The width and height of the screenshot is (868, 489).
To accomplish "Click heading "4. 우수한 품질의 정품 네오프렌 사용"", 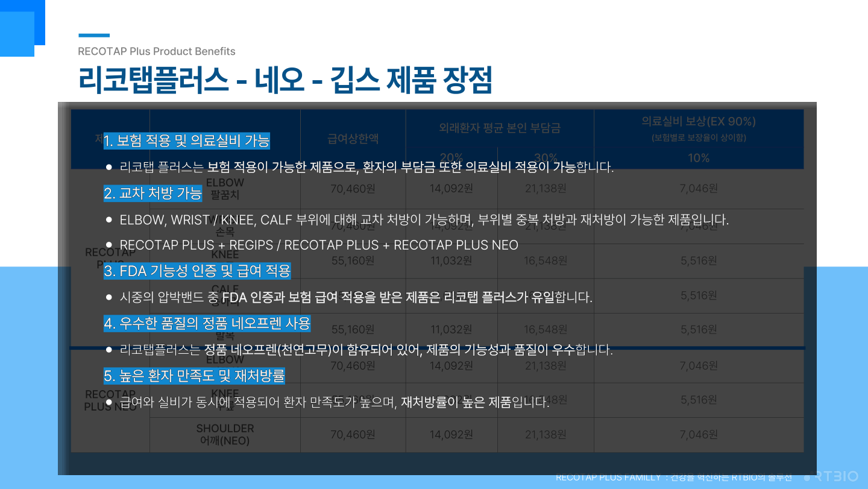I will pyautogui.click(x=207, y=323).
